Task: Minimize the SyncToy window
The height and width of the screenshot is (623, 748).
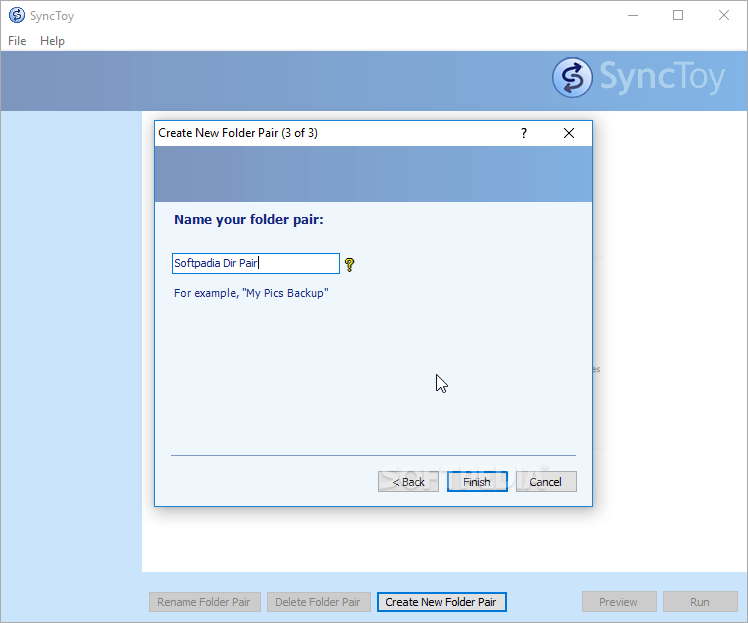Action: click(x=633, y=15)
